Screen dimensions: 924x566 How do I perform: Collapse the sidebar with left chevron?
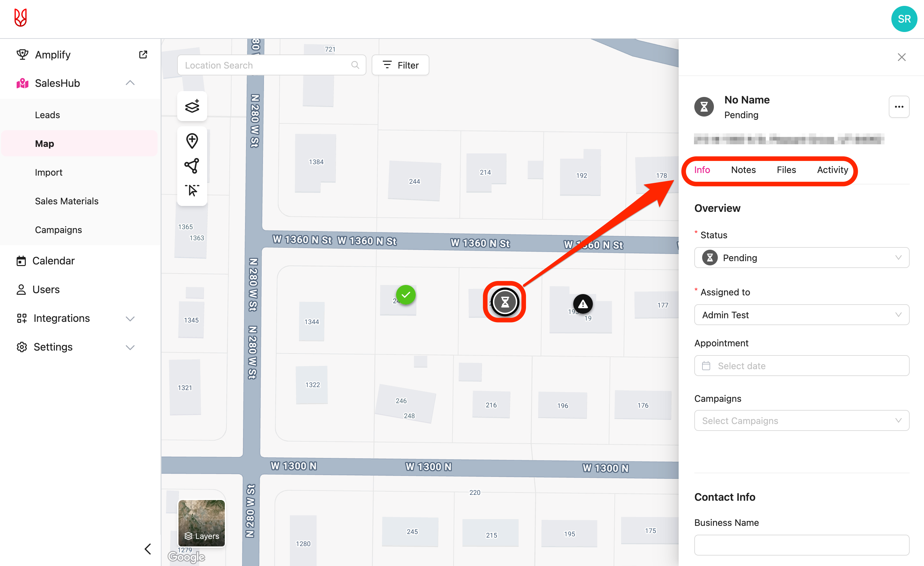point(148,549)
